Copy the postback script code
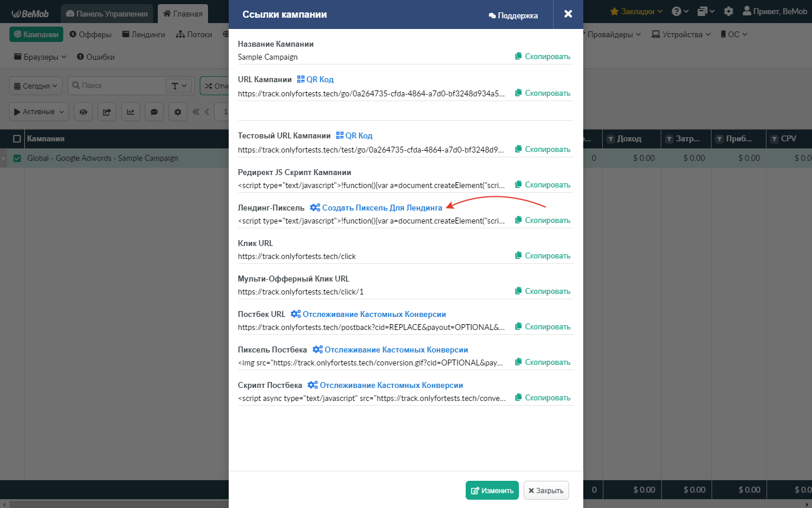This screenshot has width=812, height=508. coord(543,397)
